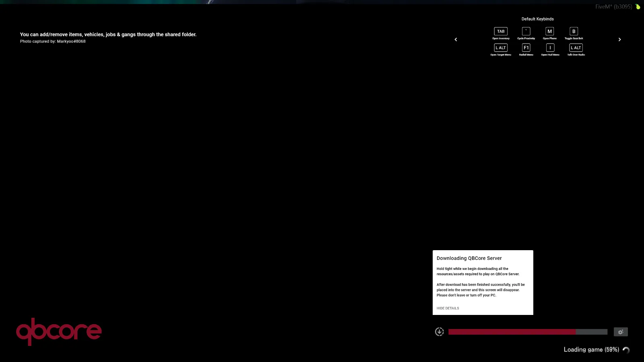This screenshot has height=362, width=644.
Task: Click the TAB key icon for Open Inventory
Action: [x=501, y=31]
